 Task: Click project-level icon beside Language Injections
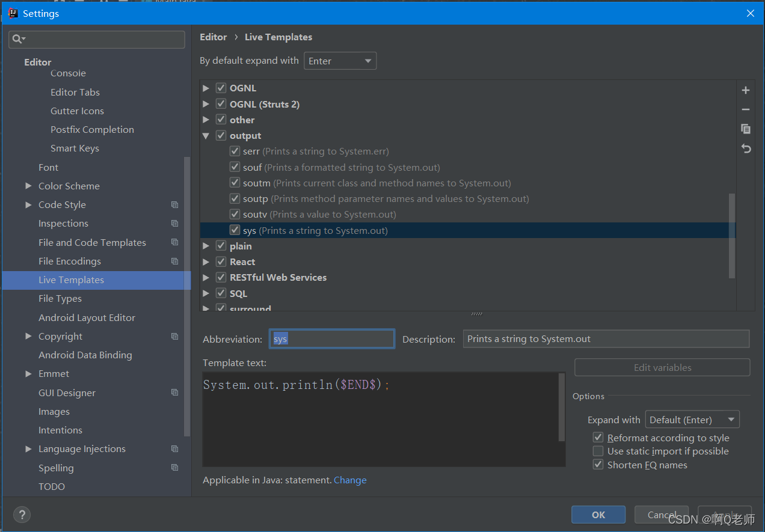174,449
